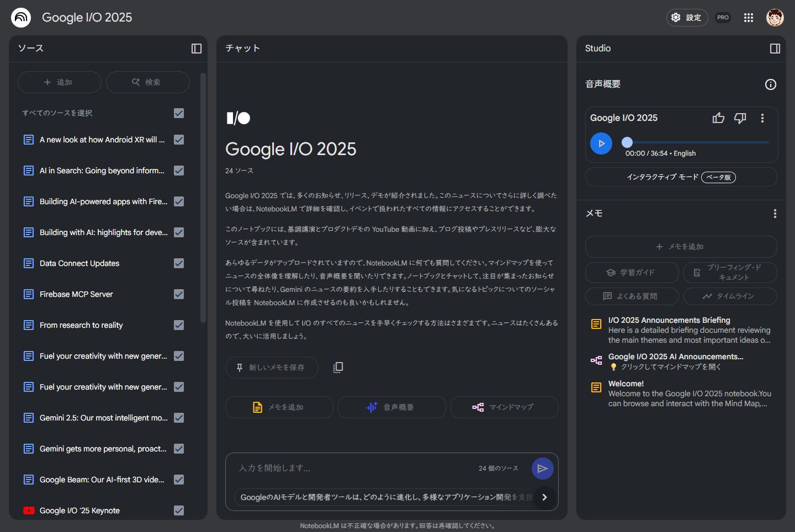The height and width of the screenshot is (532, 795).
Task: Uncheck From research to reality checkbox
Action: pos(179,325)
